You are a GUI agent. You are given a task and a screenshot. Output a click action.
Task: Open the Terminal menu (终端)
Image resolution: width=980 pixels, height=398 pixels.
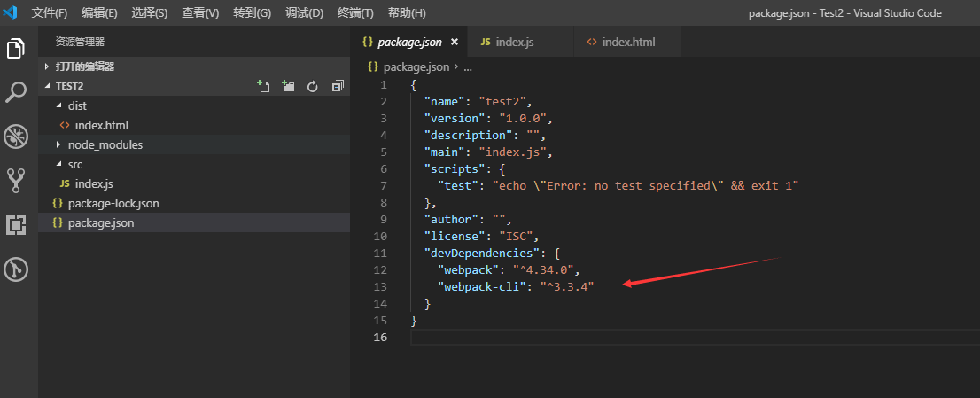355,12
